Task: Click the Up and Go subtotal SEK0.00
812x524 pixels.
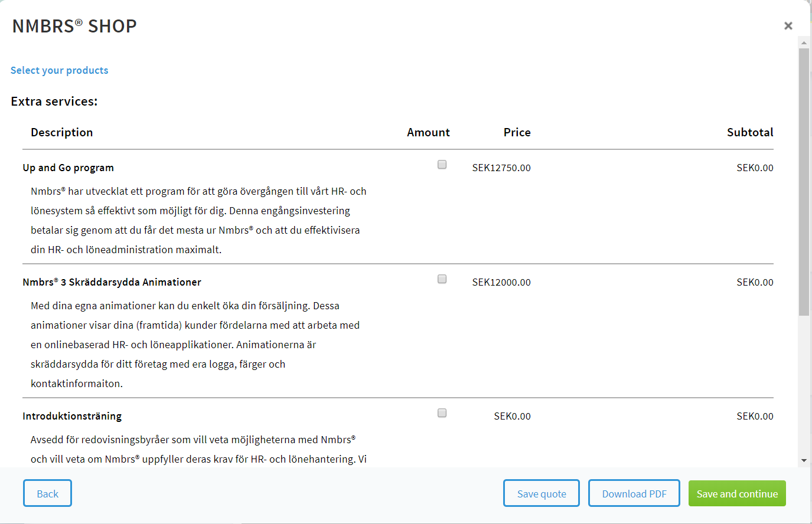Action: tap(755, 168)
